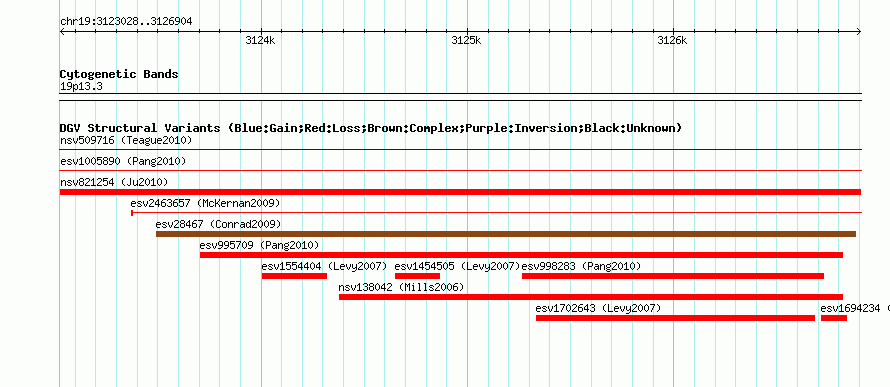Open esv1702643 (Levy2007) variant label
Screen dimensions: 890x387
[x=598, y=308]
